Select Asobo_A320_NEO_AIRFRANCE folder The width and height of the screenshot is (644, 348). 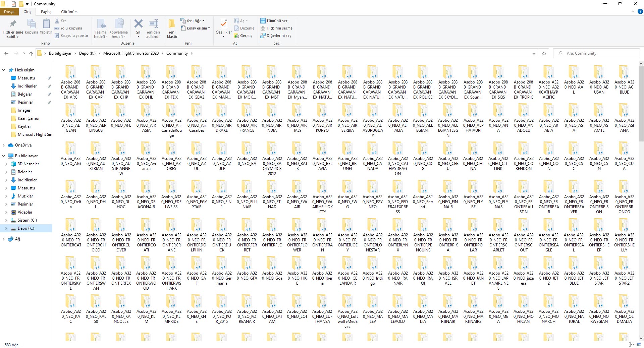tap(247, 118)
